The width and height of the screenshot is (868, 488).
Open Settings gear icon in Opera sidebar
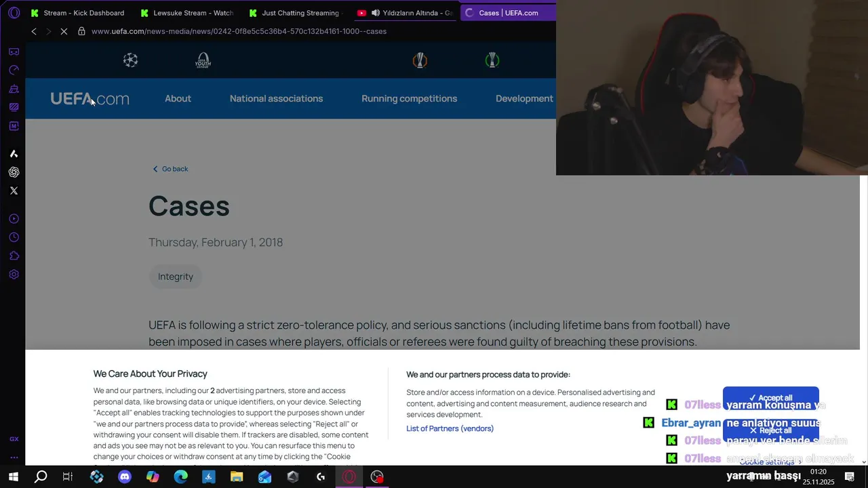tap(14, 274)
